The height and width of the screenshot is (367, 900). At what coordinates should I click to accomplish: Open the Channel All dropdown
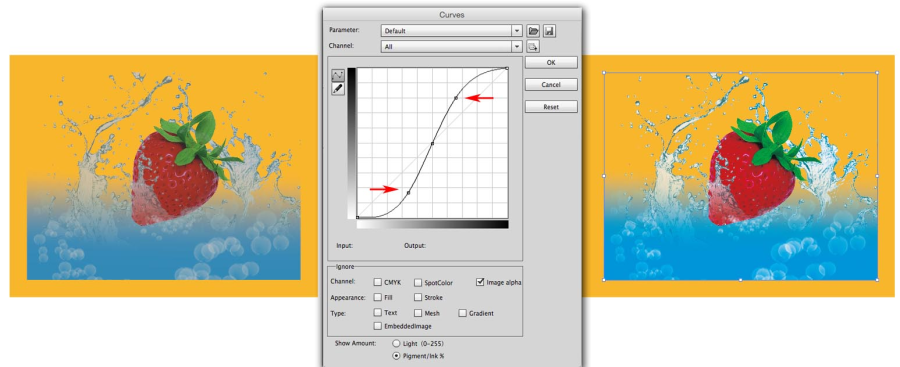click(x=452, y=47)
